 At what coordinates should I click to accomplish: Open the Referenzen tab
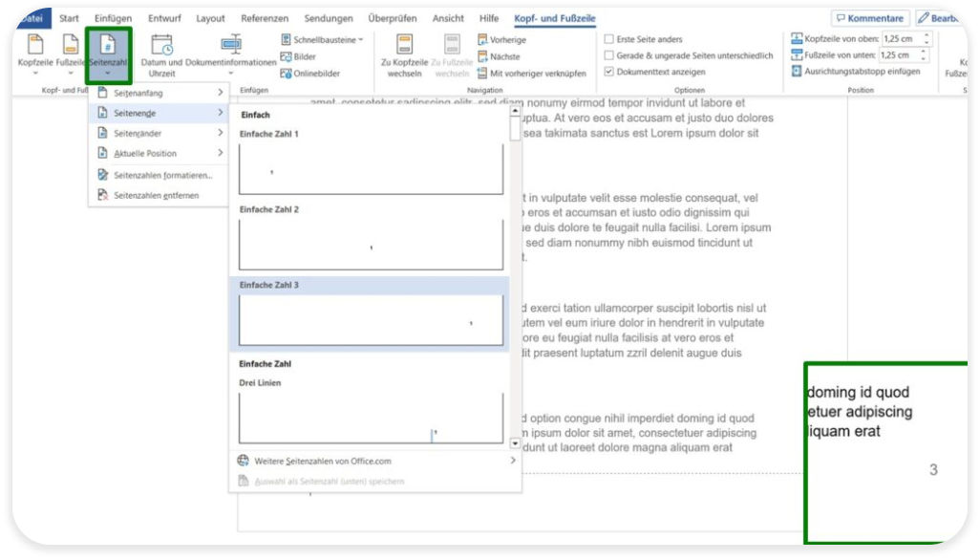265,18
